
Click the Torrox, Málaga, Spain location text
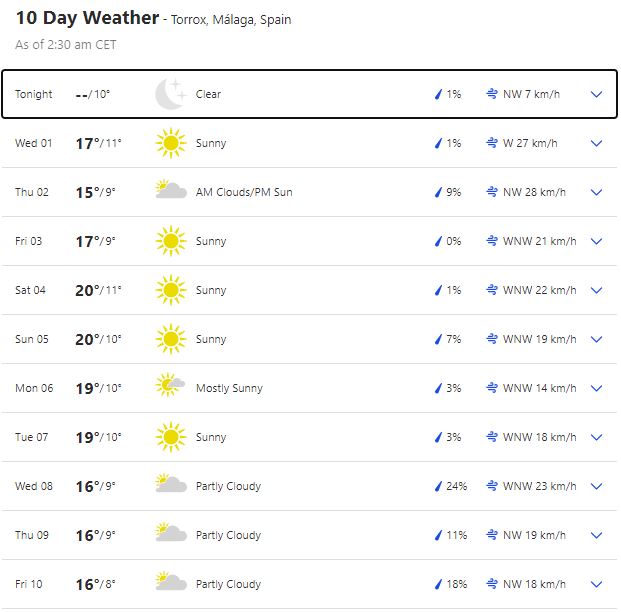[231, 20]
